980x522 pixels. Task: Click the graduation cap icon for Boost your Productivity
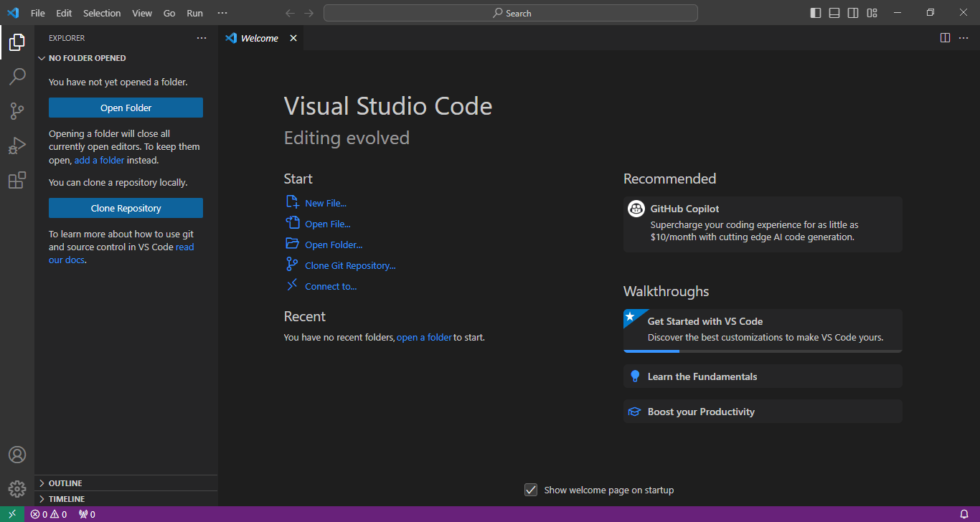point(634,412)
